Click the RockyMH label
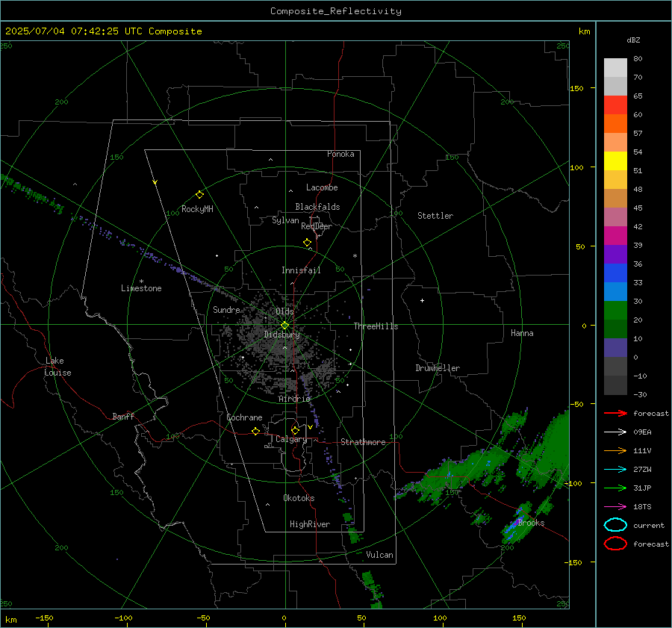 (197, 209)
